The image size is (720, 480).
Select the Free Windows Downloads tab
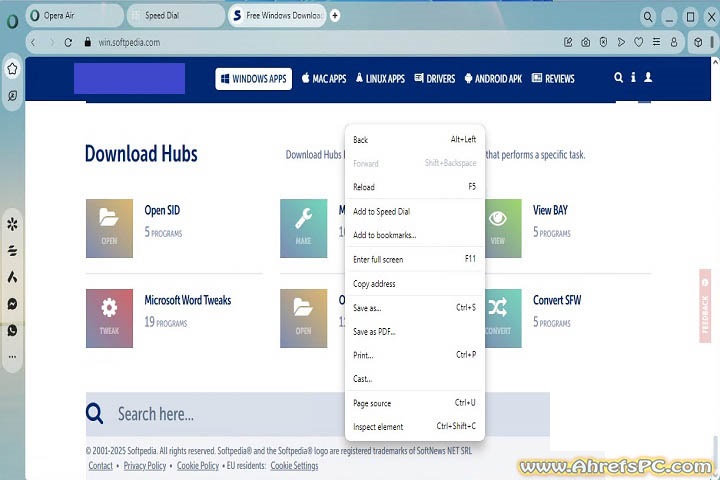pyautogui.click(x=277, y=16)
